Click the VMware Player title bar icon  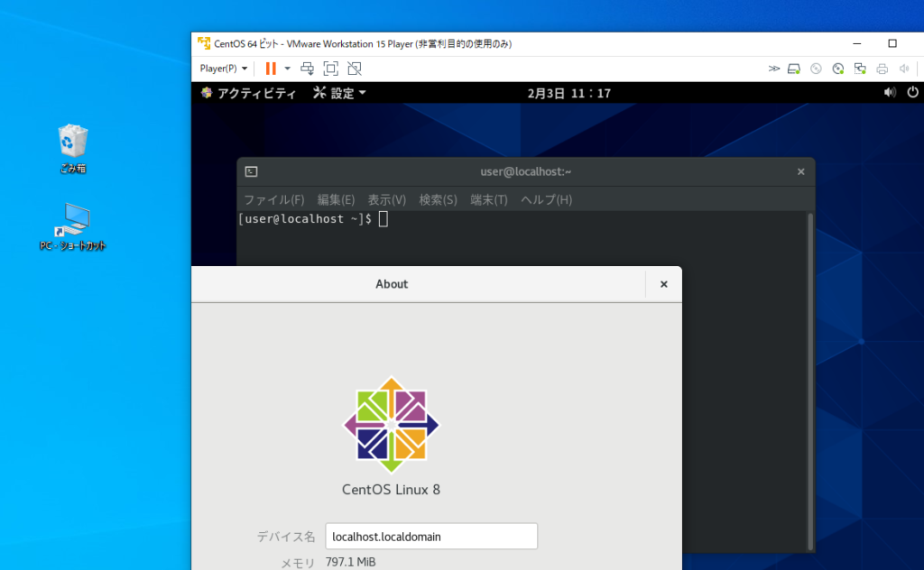204,43
